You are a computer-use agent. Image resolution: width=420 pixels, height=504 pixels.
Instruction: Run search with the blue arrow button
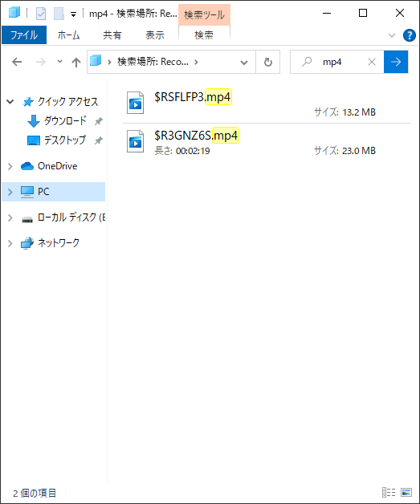(x=396, y=62)
